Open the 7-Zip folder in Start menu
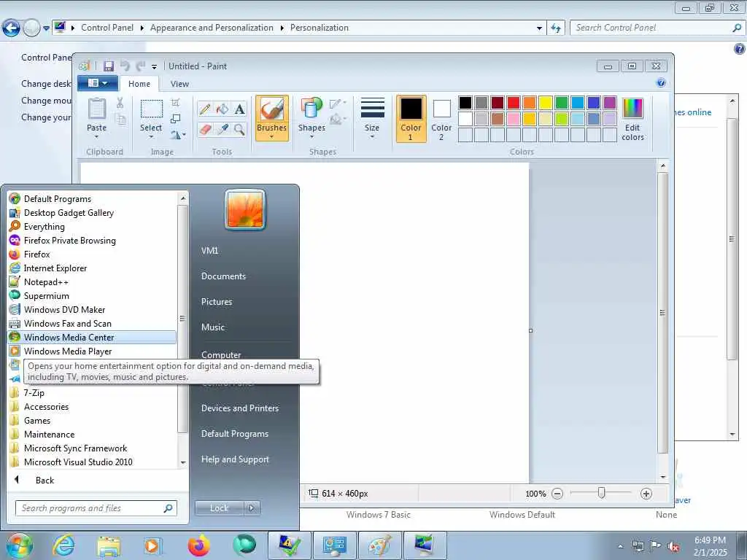This screenshot has height=560, width=747. [92, 393]
